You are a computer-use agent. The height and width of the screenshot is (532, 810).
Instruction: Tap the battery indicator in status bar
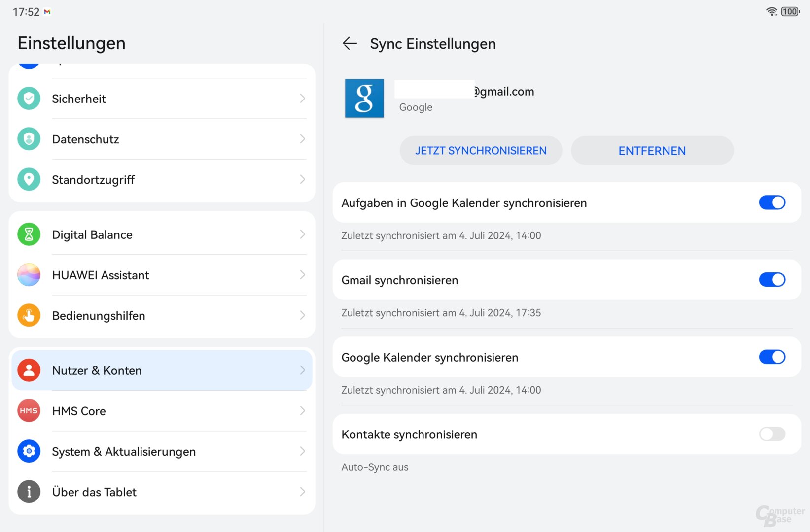790,11
